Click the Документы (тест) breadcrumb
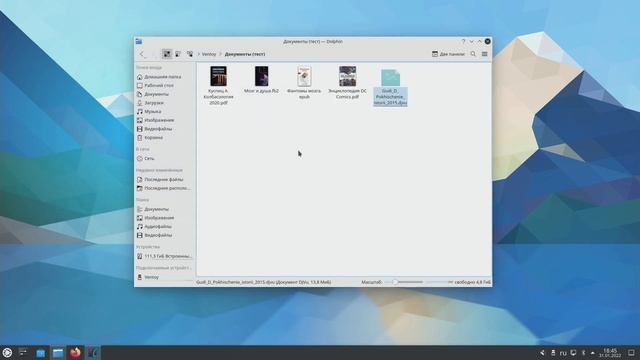Screen dimensions: 640x360 pyautogui.click(x=245, y=54)
